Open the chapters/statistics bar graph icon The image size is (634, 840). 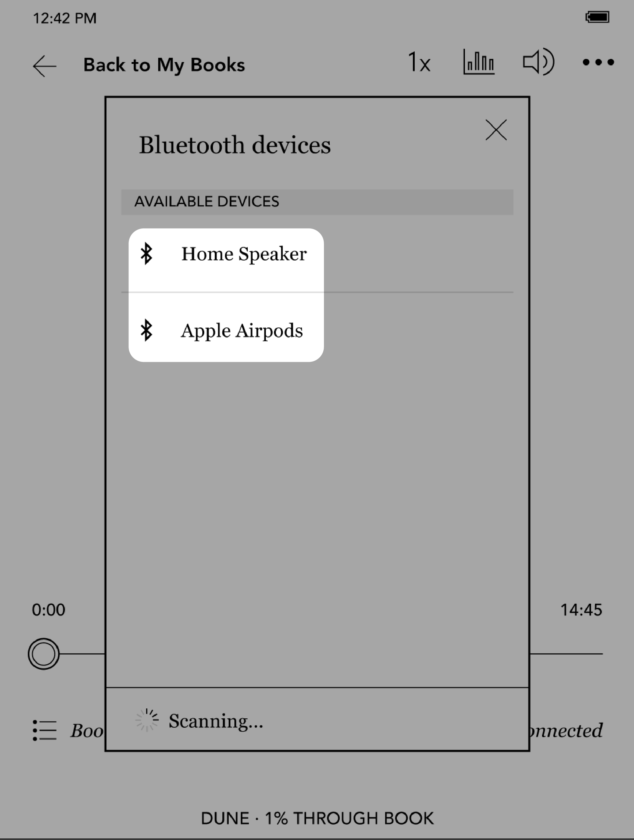[478, 62]
